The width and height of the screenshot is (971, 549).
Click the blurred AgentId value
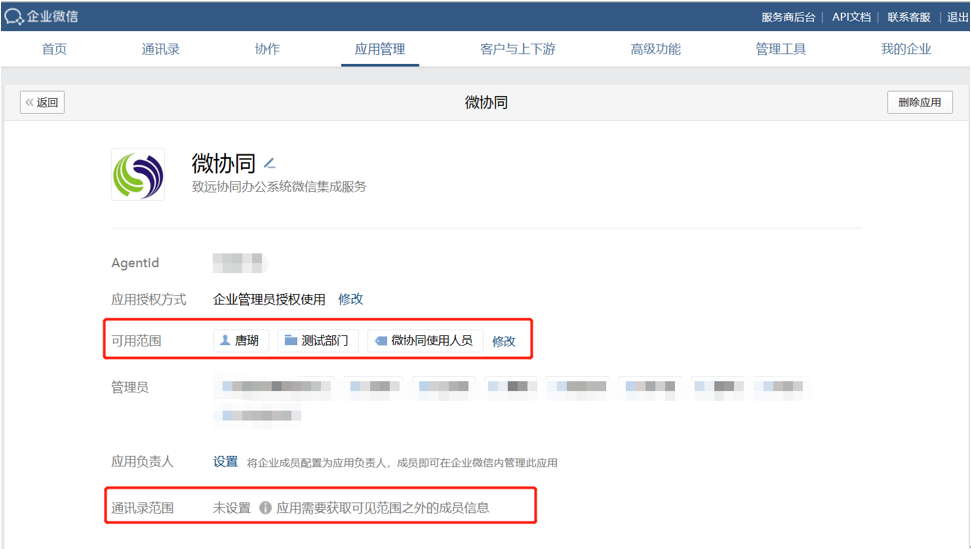239,263
